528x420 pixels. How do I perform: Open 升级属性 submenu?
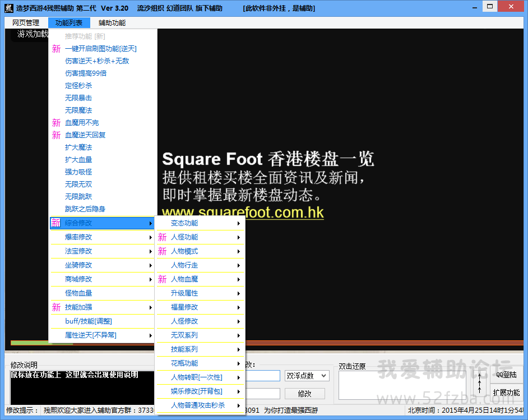200,293
